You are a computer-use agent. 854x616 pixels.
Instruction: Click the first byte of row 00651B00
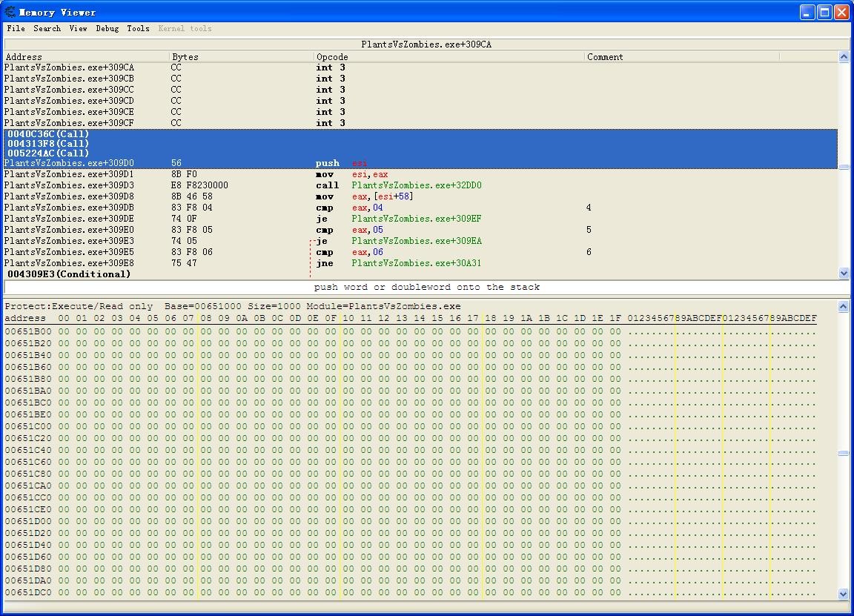[x=64, y=331]
